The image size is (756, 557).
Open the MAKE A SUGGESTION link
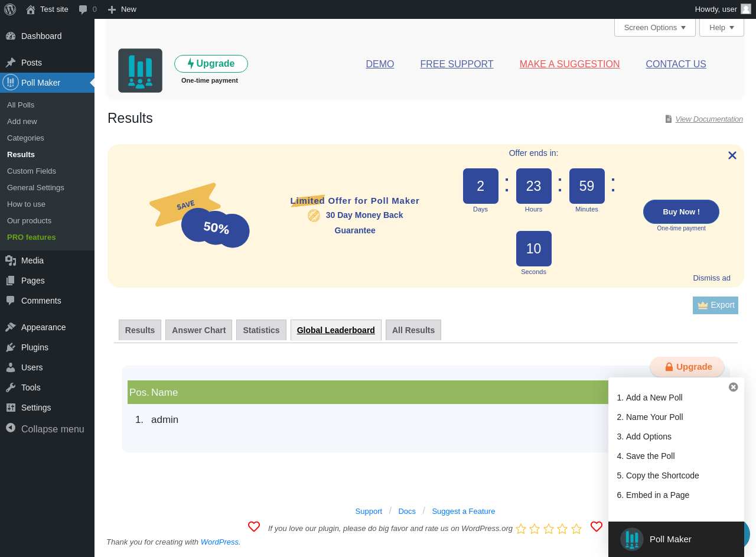pyautogui.click(x=569, y=64)
